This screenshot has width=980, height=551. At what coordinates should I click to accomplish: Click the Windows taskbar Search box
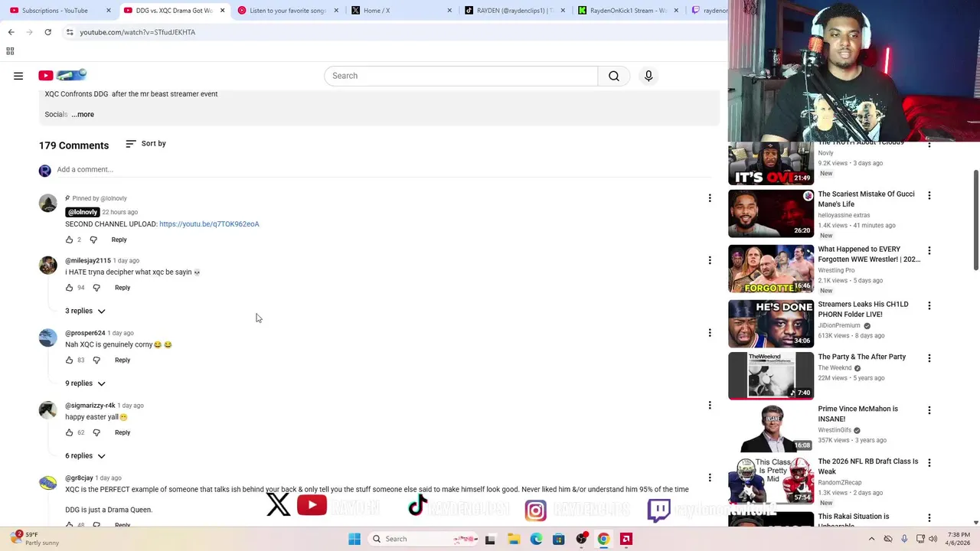click(x=423, y=539)
